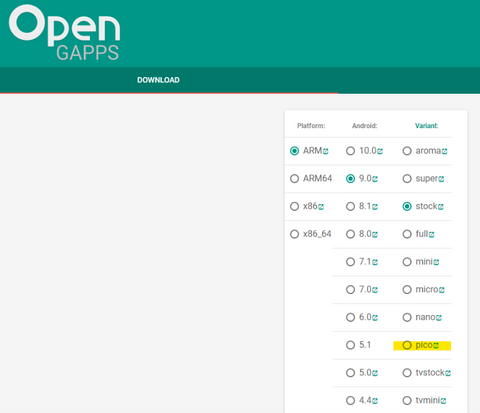Image resolution: width=480 pixels, height=413 pixels.
Task: Pick Android 8.1 version
Action: pos(350,206)
